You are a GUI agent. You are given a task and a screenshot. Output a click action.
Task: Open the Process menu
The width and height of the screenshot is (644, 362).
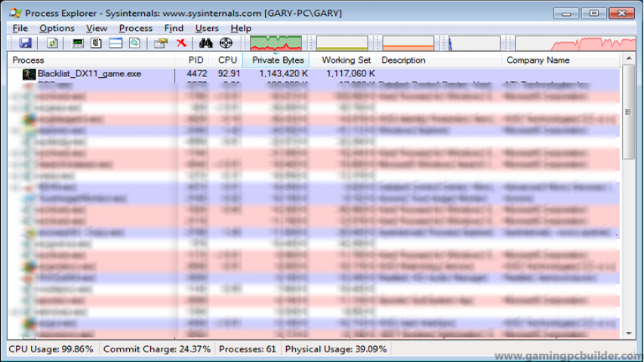pyautogui.click(x=136, y=28)
